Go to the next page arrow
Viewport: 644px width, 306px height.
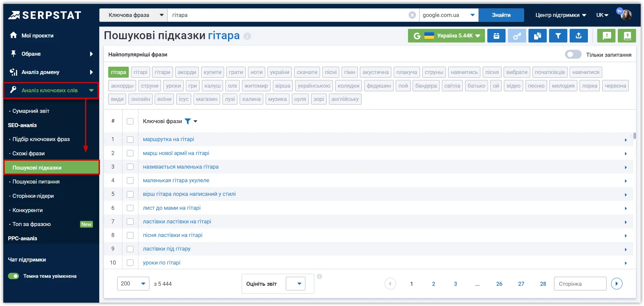click(x=617, y=284)
